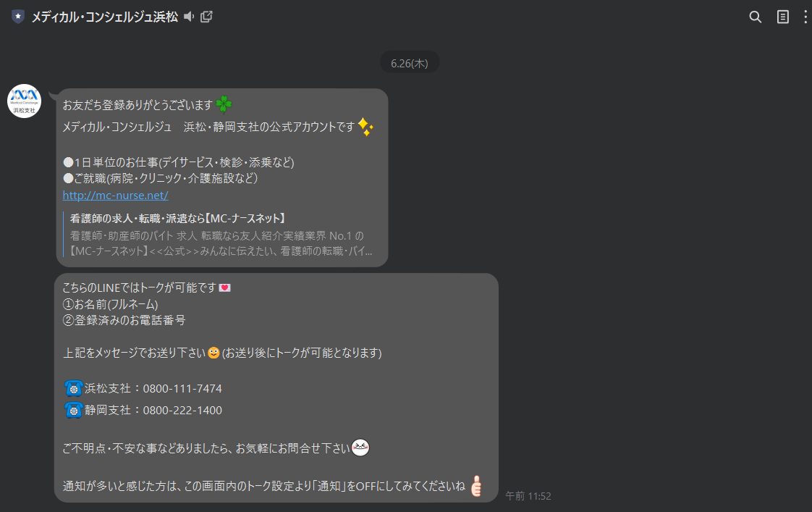812x512 pixels.
Task: Click the telephone emoji beside 静岡支社
Action: [74, 410]
